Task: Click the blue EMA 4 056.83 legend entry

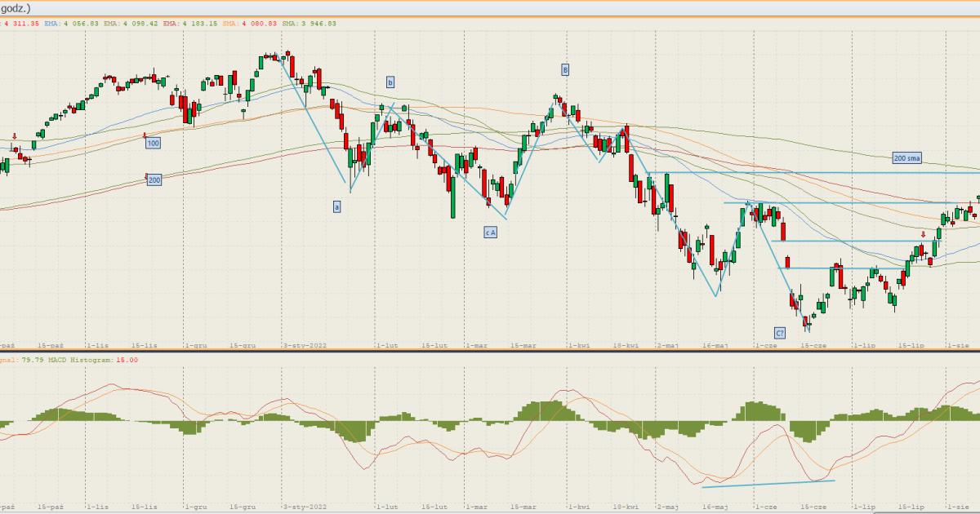Action: pyautogui.click(x=73, y=24)
